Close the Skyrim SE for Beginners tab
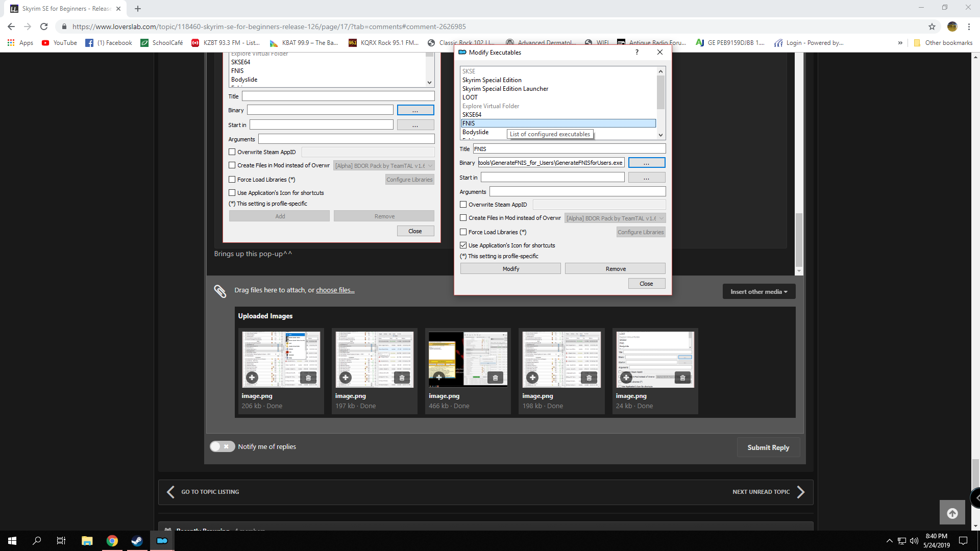Screen dimensions: 980x551 [x=118, y=9]
